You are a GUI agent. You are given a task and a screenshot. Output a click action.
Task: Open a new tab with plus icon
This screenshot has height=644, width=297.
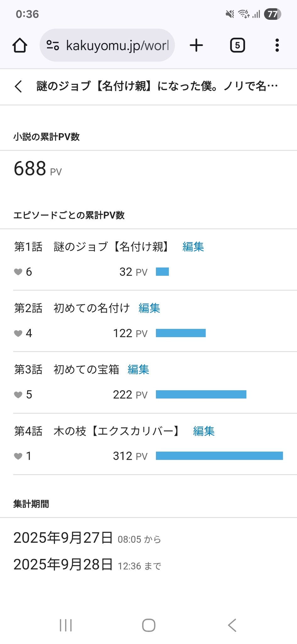196,45
